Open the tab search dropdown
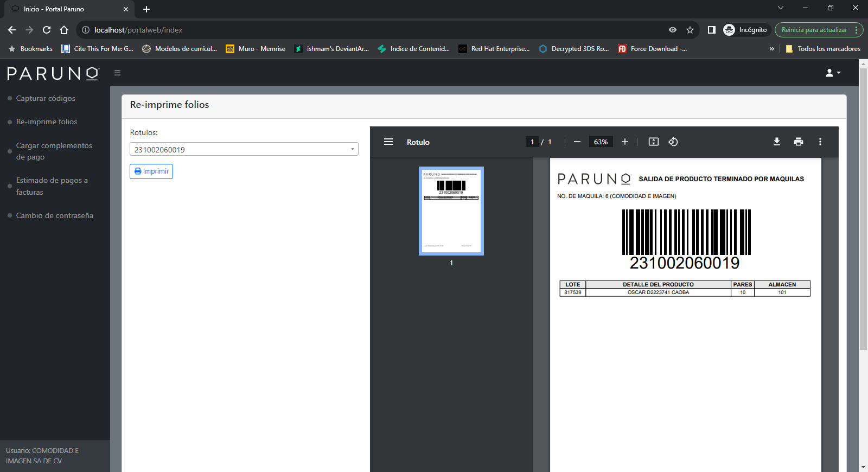Viewport: 868px width, 472px height. click(x=781, y=8)
